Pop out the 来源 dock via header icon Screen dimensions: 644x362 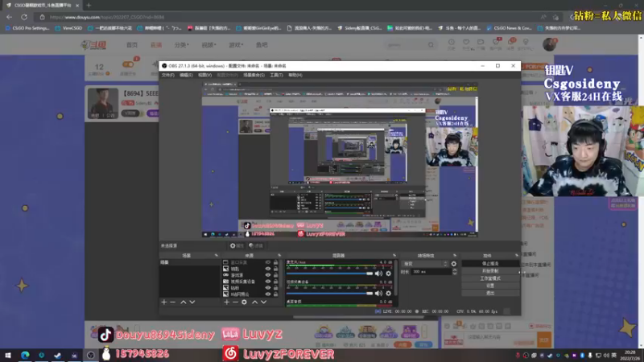tap(279, 255)
